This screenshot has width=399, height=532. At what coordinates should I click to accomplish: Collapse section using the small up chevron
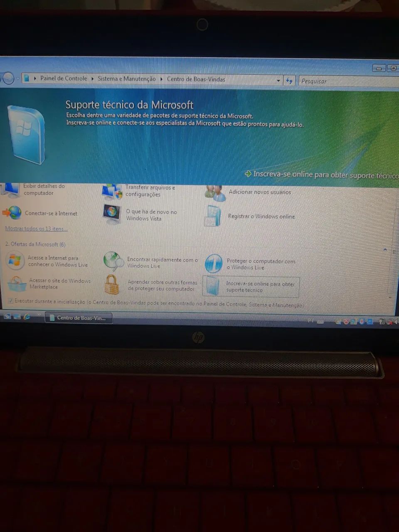(x=385, y=250)
